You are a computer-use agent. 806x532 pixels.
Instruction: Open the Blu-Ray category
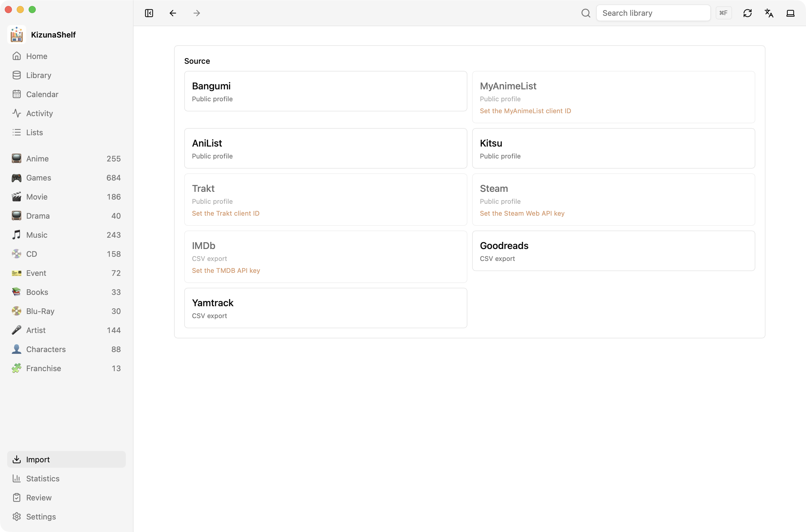66,311
